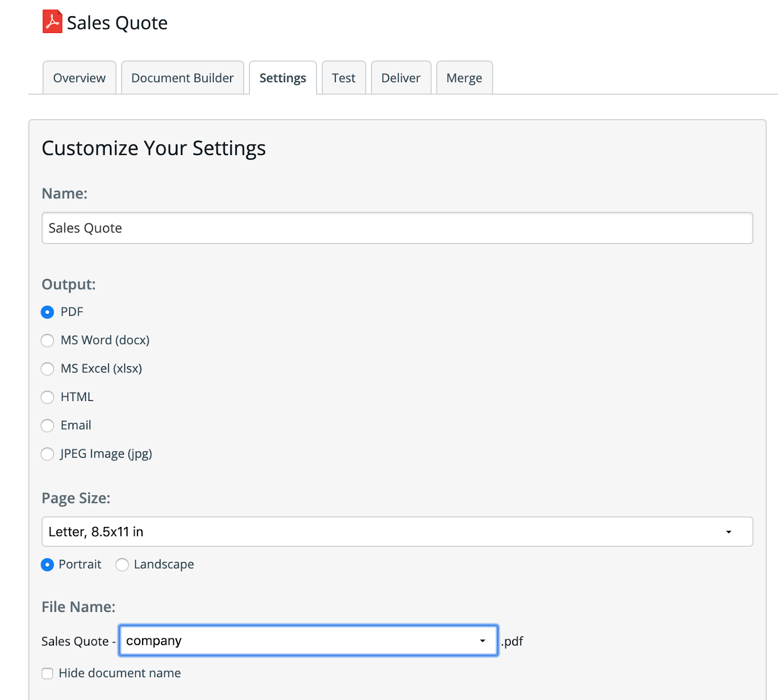Select the PDF output option

(47, 312)
